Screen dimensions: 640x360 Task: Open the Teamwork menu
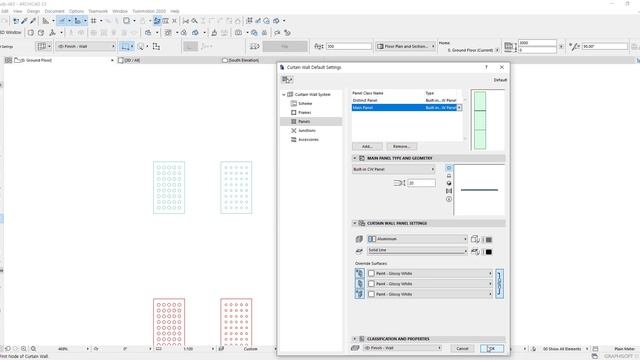pyautogui.click(x=98, y=11)
